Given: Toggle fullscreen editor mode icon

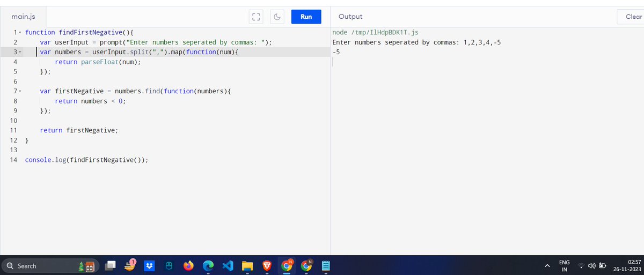Looking at the screenshot, I should click(x=256, y=17).
